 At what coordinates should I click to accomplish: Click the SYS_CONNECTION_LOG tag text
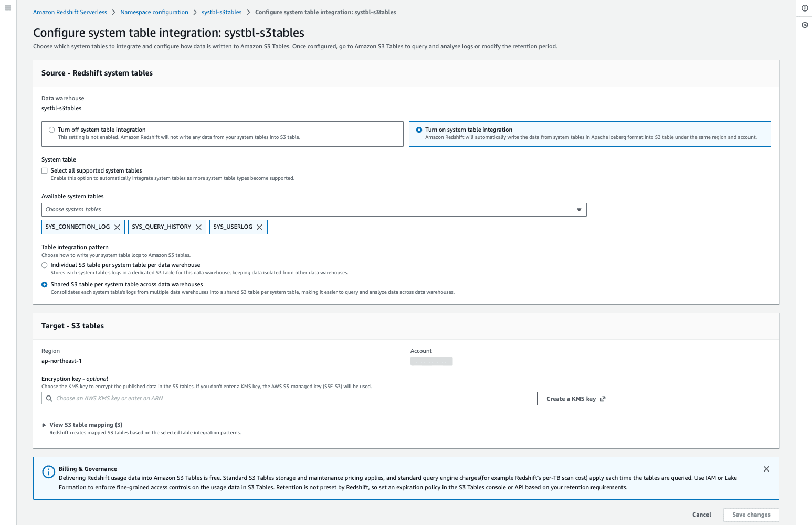pyautogui.click(x=78, y=227)
